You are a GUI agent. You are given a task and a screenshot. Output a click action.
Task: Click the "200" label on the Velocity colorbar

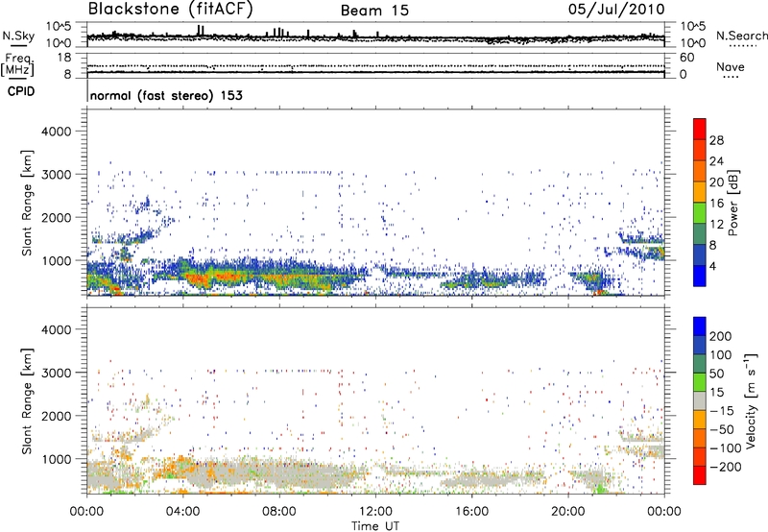coord(721,336)
